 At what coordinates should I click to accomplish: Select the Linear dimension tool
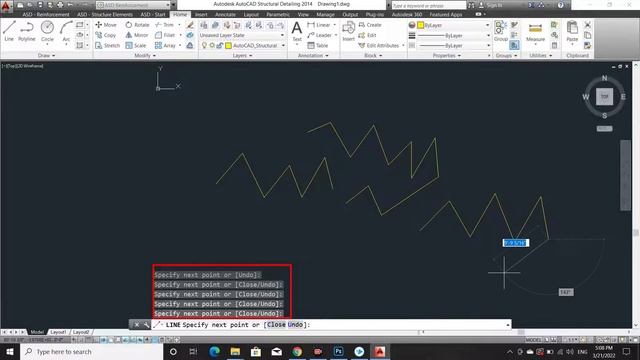pyautogui.click(x=319, y=25)
